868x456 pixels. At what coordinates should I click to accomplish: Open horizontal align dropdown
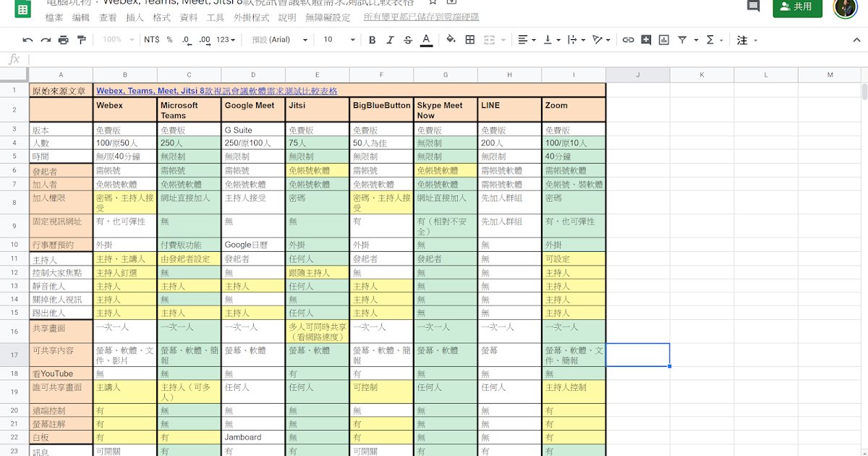point(527,40)
